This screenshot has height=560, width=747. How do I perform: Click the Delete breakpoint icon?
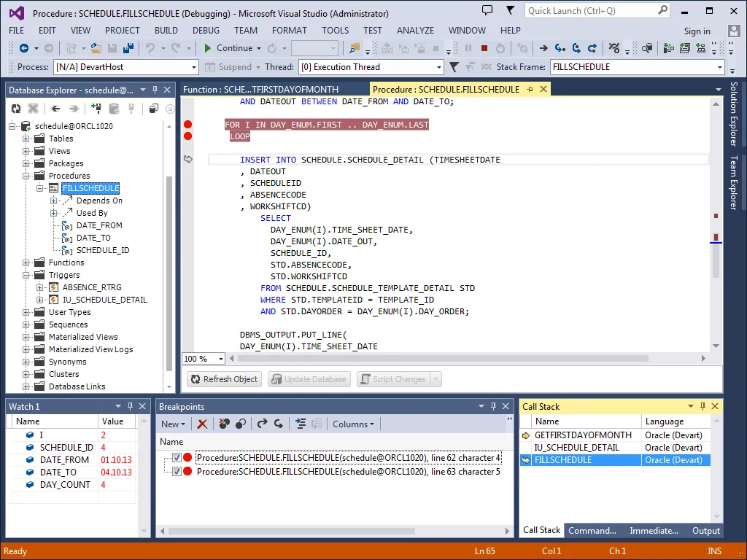click(201, 424)
